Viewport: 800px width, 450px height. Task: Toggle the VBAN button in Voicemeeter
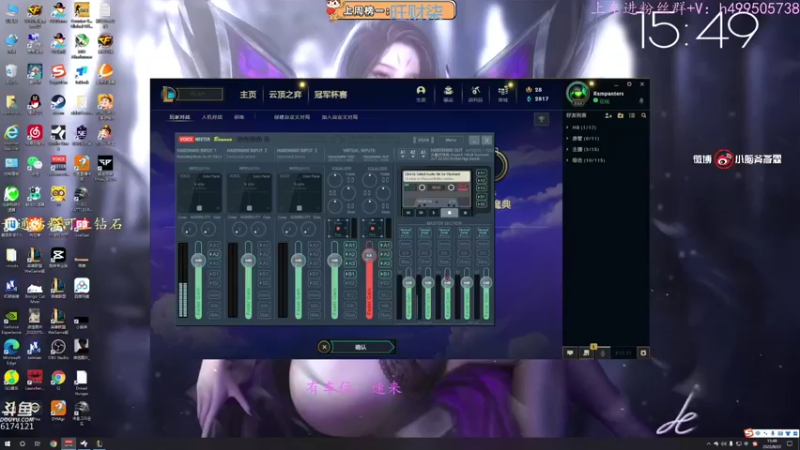pos(423,140)
